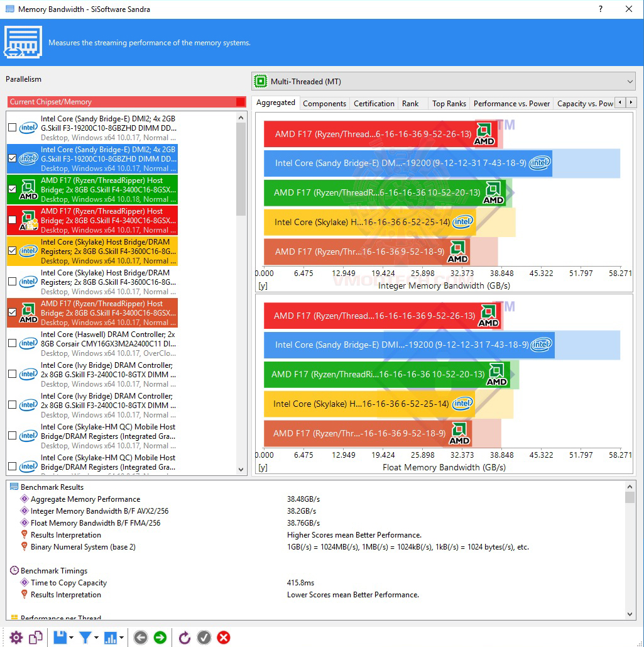Click results panel scroll down arrow
This screenshot has height=647, width=644.
[x=630, y=614]
